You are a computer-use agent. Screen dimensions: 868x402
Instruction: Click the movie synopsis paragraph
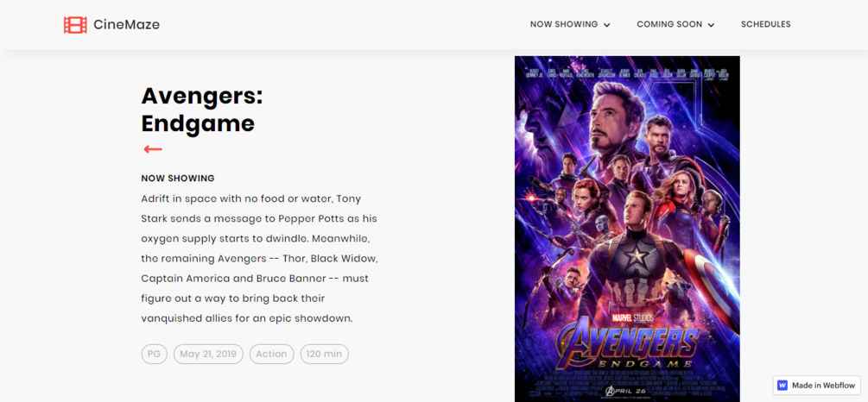[259, 258]
